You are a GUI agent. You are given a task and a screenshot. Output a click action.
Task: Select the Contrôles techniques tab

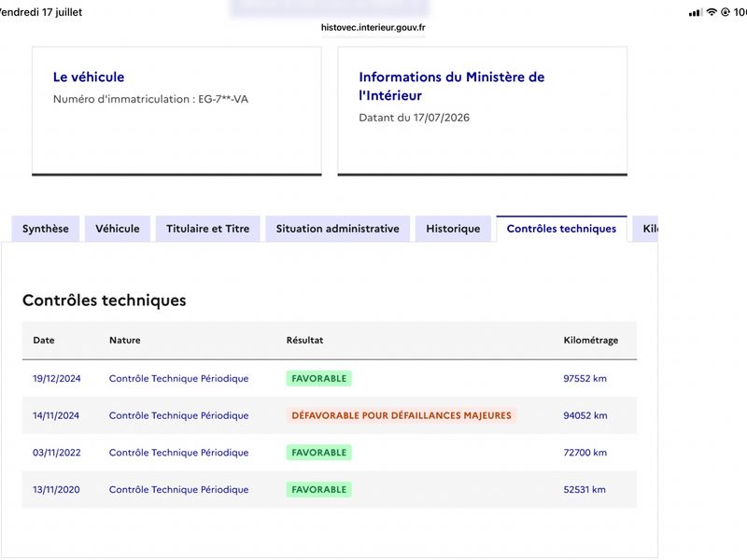[x=561, y=229]
